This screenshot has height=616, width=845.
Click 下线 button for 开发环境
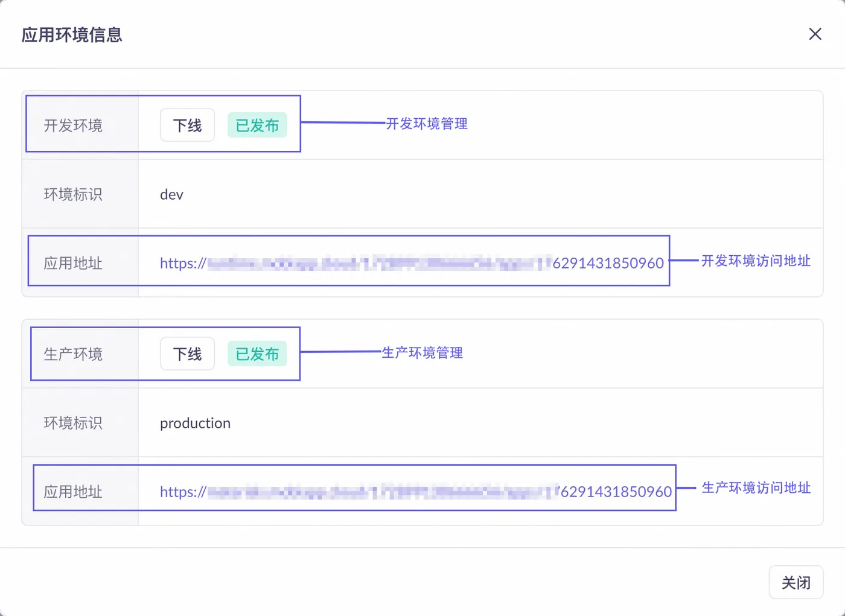[187, 125]
